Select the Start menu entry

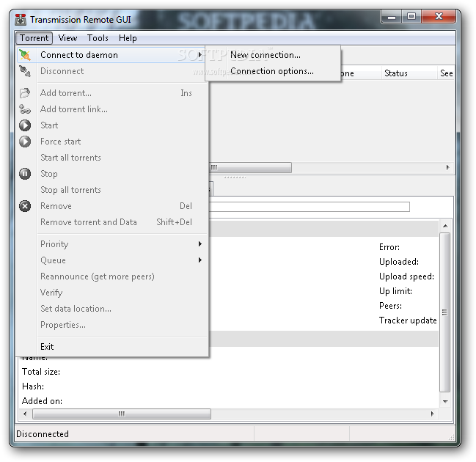(x=111, y=125)
